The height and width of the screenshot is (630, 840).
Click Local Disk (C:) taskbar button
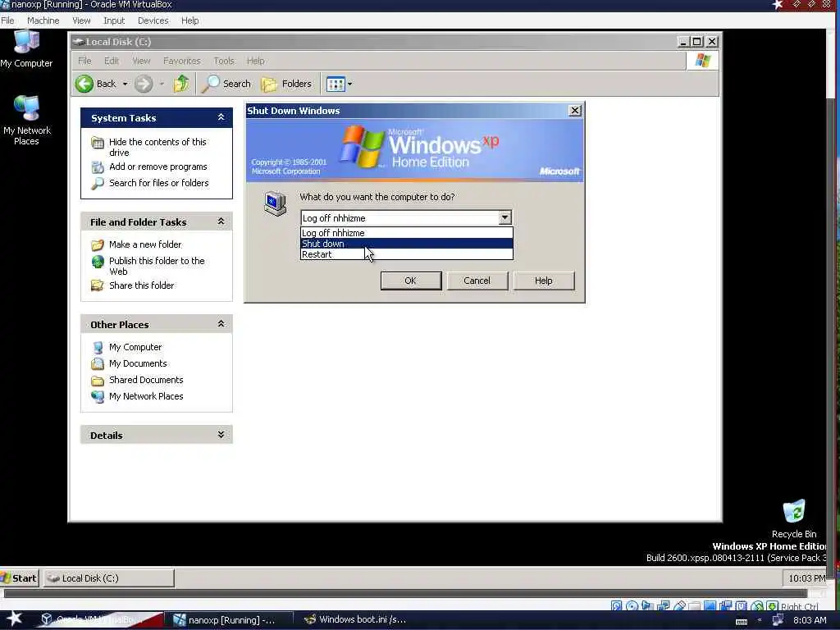pos(109,578)
